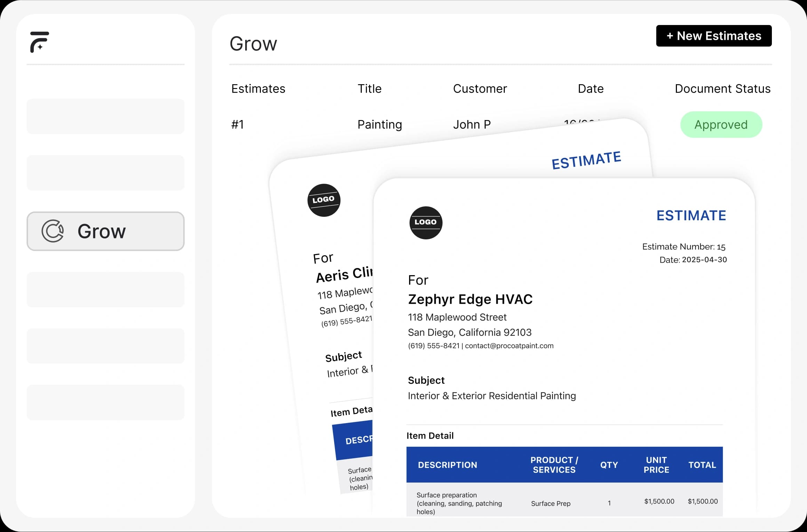
Task: Click the Title column header
Action: [x=369, y=89]
